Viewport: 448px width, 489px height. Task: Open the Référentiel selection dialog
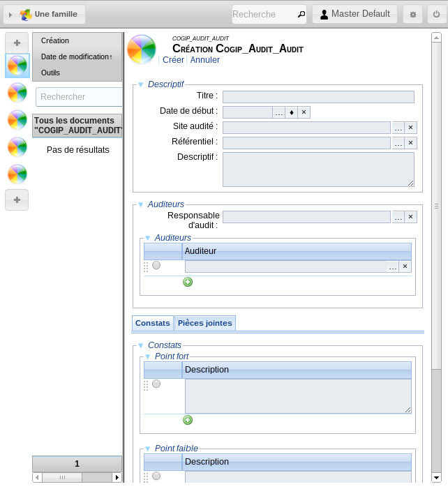pos(398,143)
